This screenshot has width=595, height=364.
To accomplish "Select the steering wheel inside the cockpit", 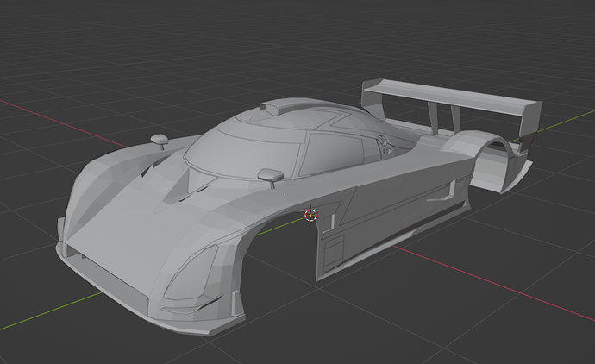I will tap(382, 140).
